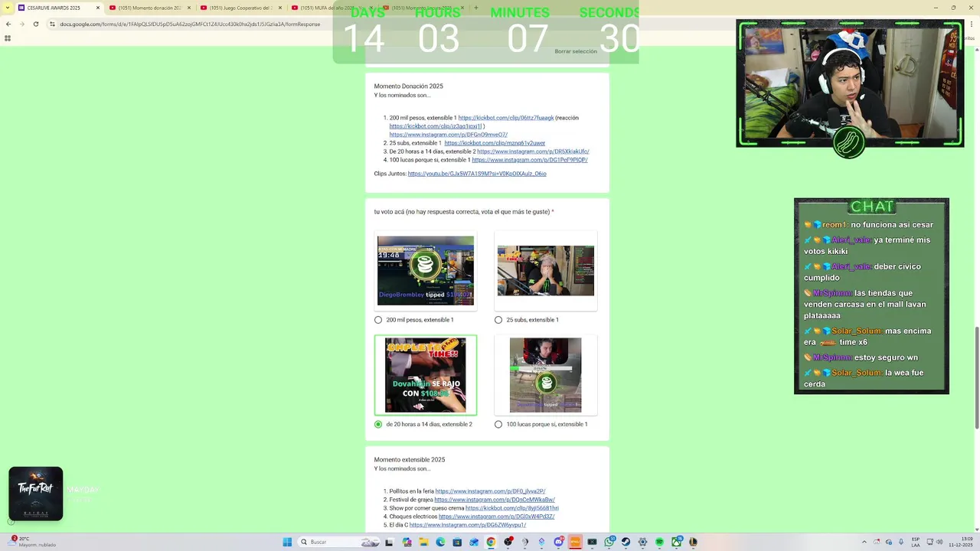Open File Explorer from taskbar

423,542
